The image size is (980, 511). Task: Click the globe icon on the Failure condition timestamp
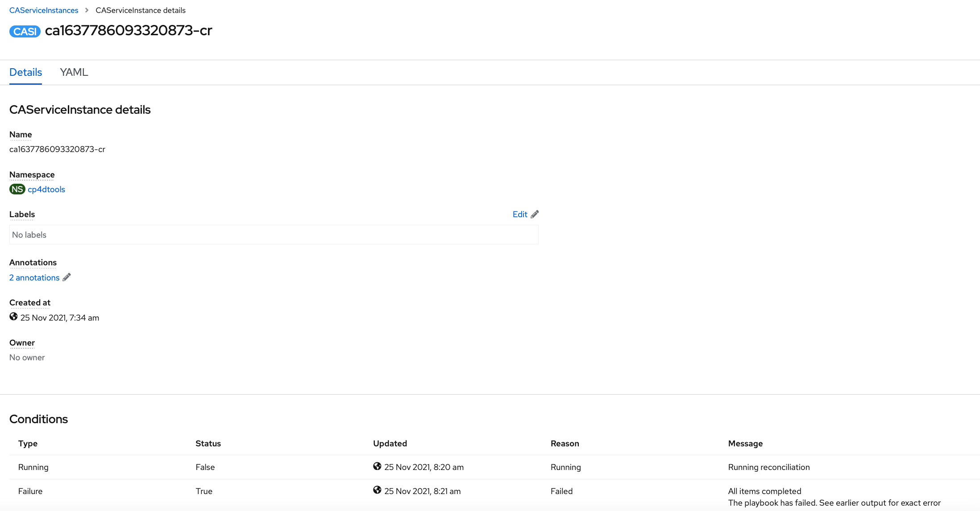[x=378, y=490]
